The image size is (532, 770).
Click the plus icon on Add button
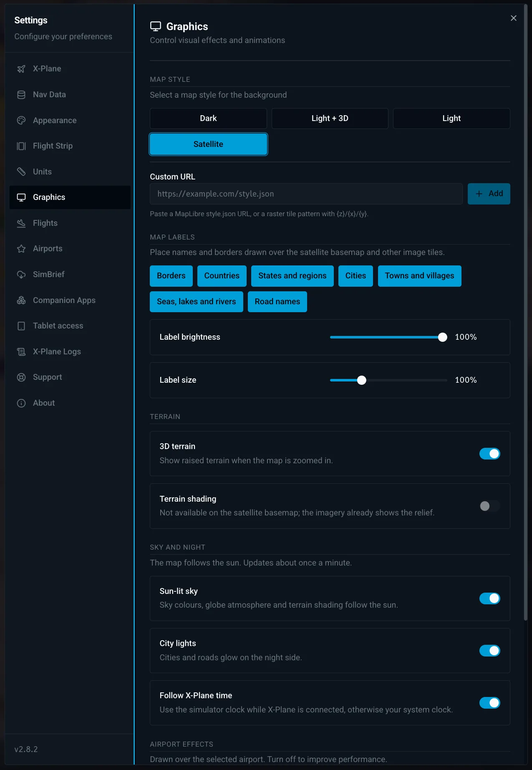[479, 194]
